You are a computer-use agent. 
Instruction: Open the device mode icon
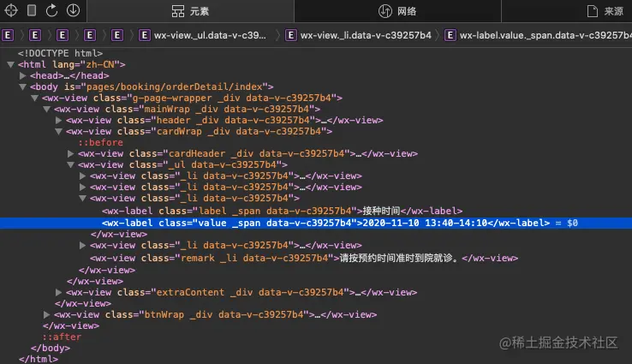tap(32, 10)
